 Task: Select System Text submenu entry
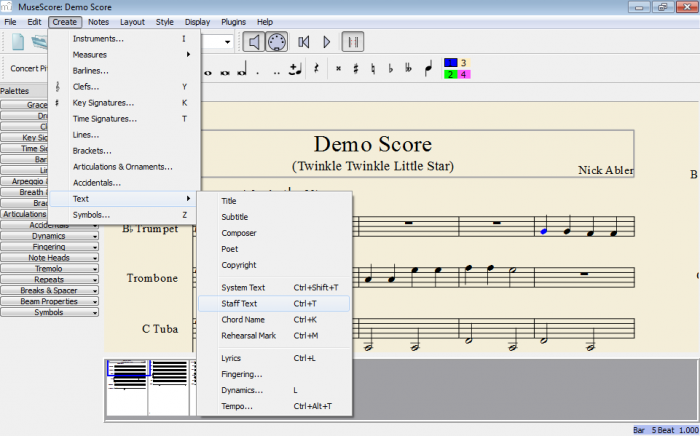[x=274, y=287]
